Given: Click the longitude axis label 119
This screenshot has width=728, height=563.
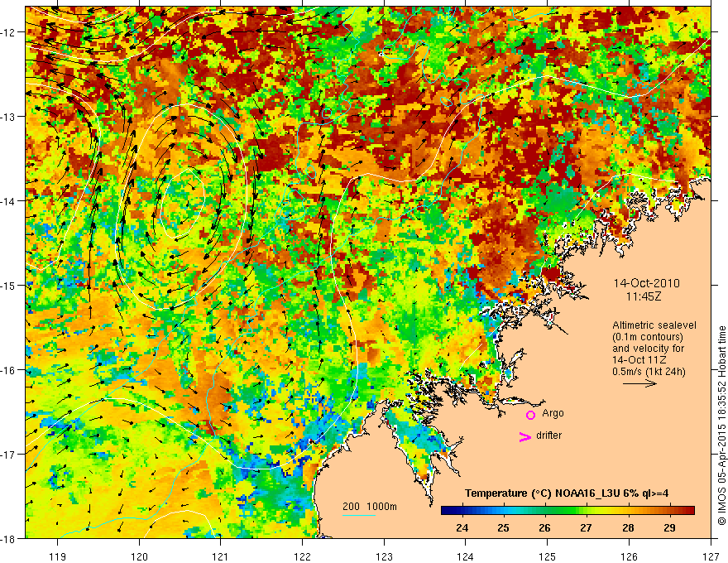Looking at the screenshot, I should tap(58, 556).
